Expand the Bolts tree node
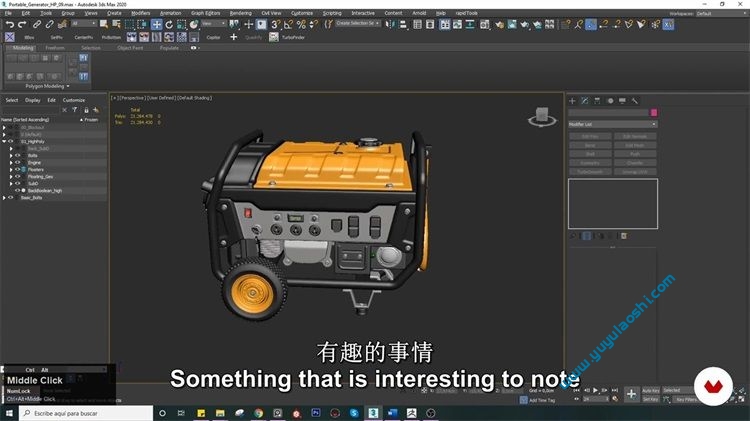Screen dimensions: 750x421 [x=11, y=155]
